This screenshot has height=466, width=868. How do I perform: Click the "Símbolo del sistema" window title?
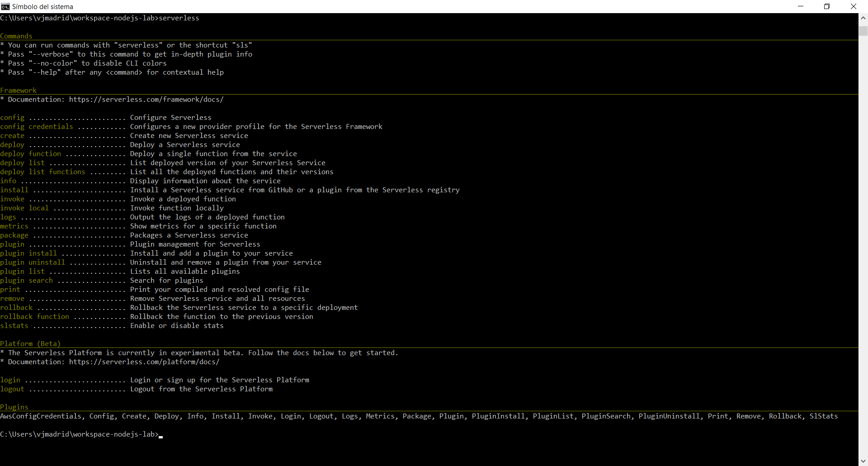pos(42,6)
